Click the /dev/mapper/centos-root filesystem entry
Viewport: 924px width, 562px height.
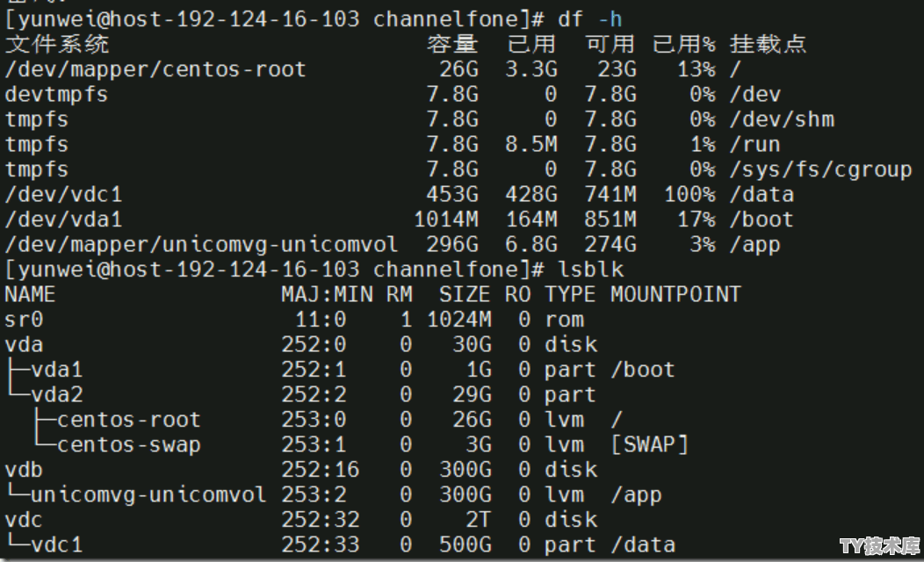(x=155, y=68)
